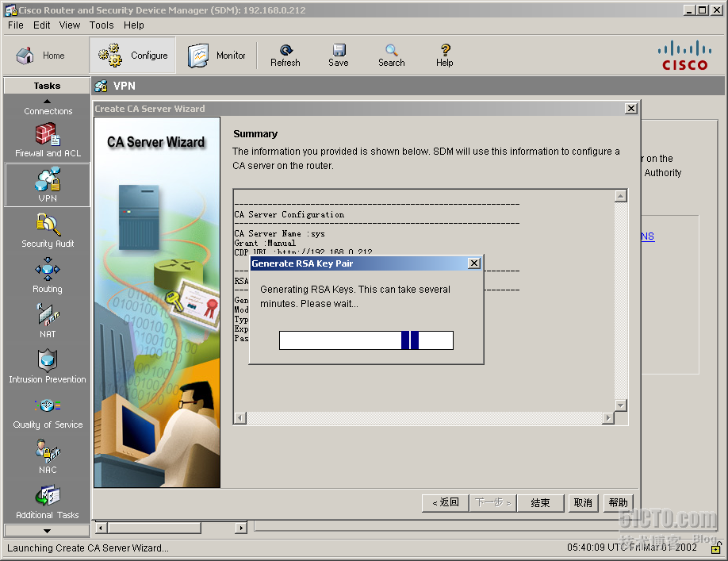
Task: Click the disabled 下一步 next button
Action: coord(492,503)
